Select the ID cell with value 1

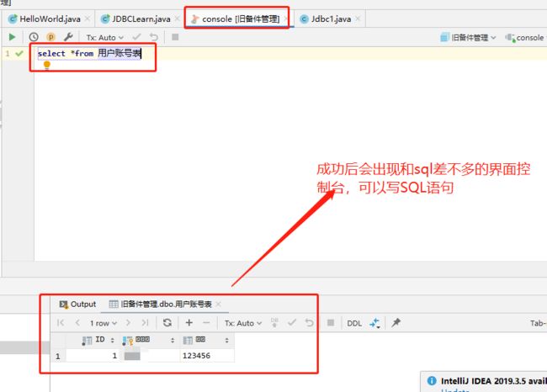click(93, 356)
